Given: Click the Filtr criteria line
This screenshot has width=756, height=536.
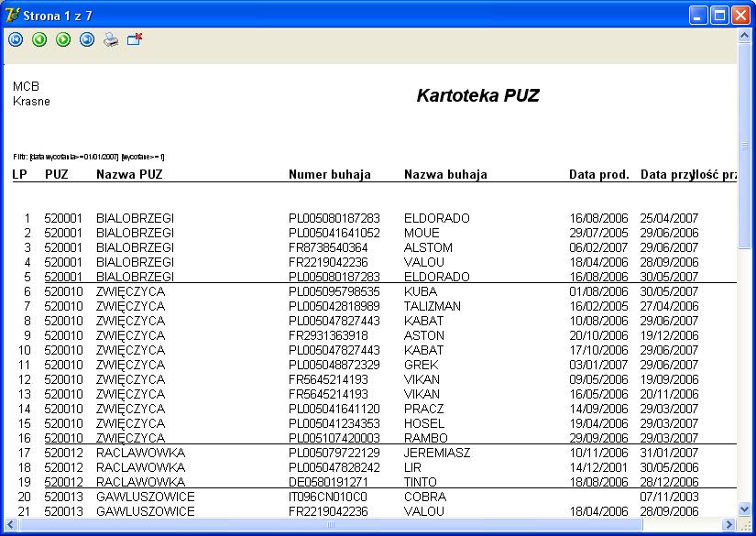Looking at the screenshot, I should pos(89,157).
